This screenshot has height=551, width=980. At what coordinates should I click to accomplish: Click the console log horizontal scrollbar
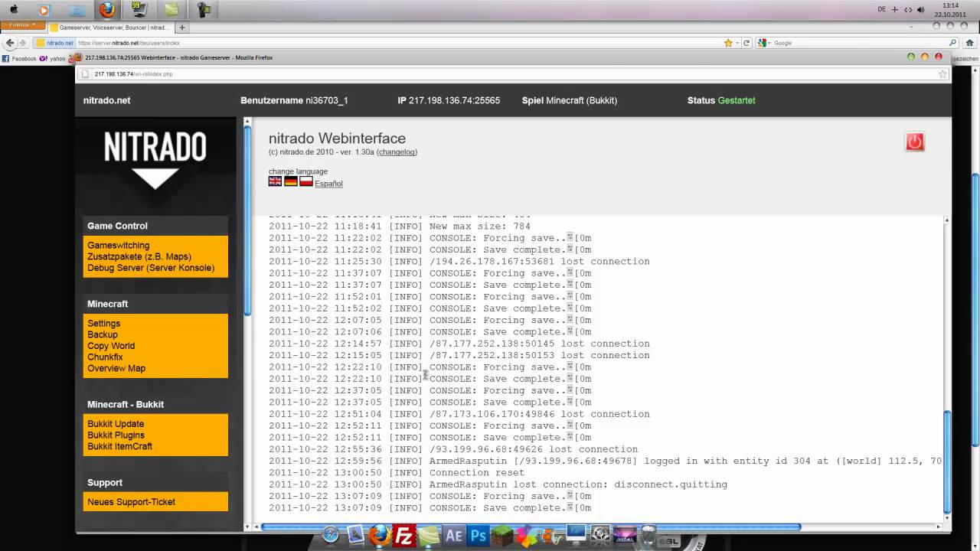531,527
